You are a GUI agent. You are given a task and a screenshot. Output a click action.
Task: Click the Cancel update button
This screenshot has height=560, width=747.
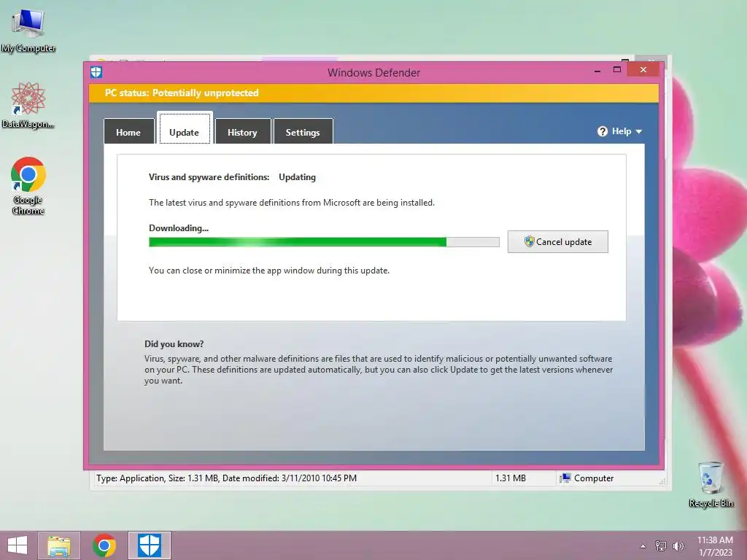[x=557, y=242]
